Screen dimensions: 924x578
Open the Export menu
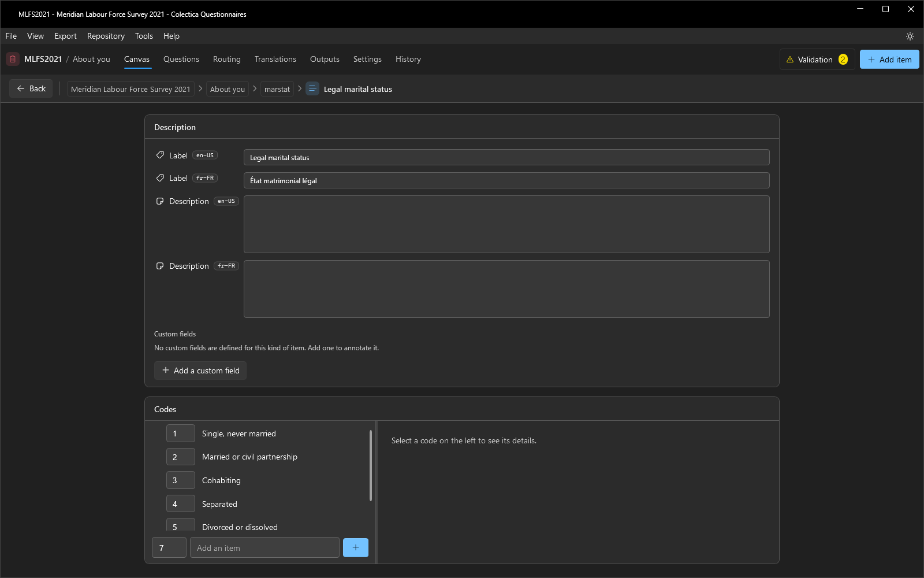[65, 36]
